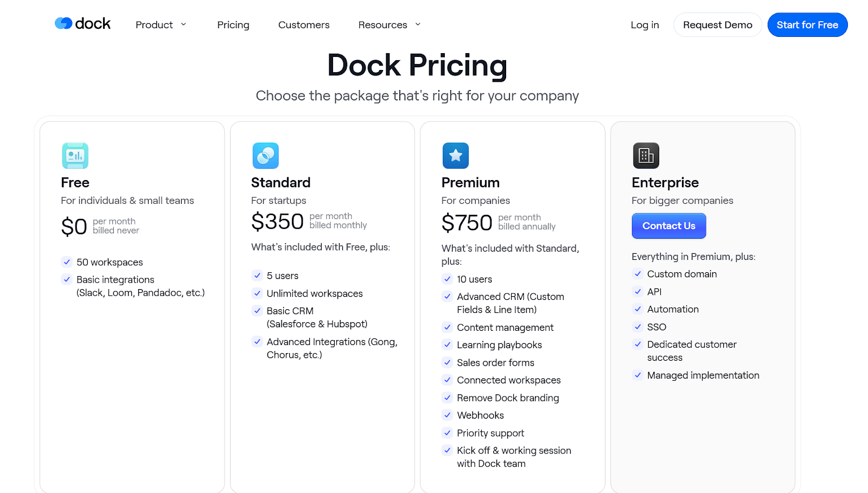This screenshot has height=493, width=868.
Task: Click the Enterprise plan heading
Action: pos(665,183)
